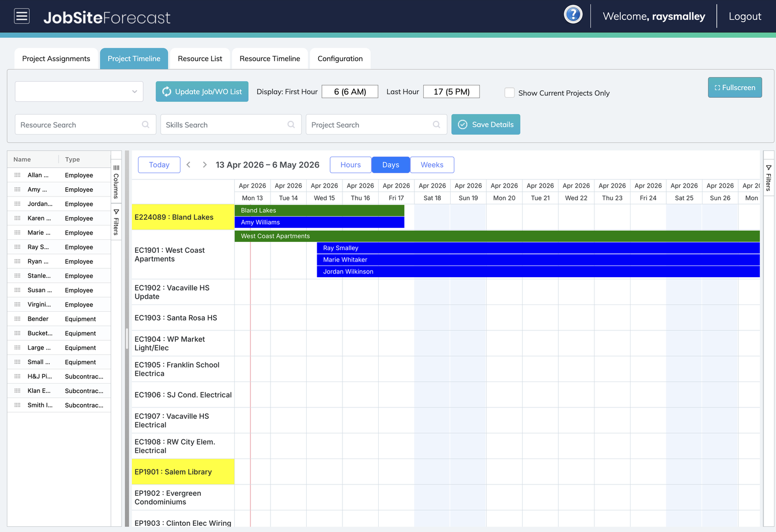Select the West Coast Apartments green bar
The image size is (776, 532).
click(x=497, y=236)
